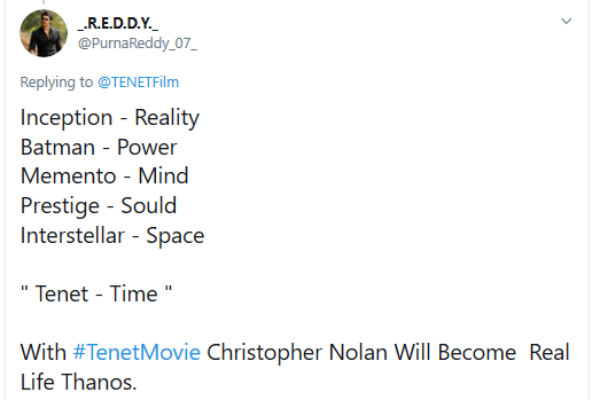Click the 'Interstellar - Space' line
This screenshot has width=600, height=400.
[112, 235]
